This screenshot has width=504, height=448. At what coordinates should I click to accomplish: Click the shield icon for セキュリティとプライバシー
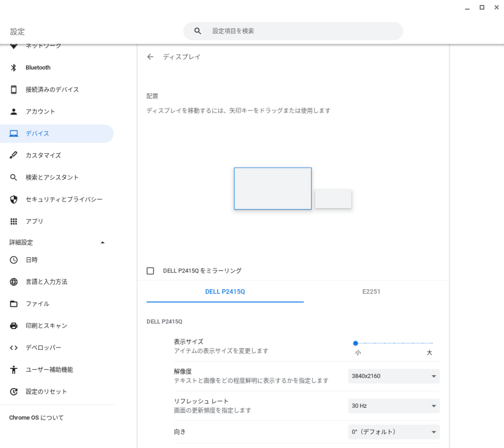13,200
